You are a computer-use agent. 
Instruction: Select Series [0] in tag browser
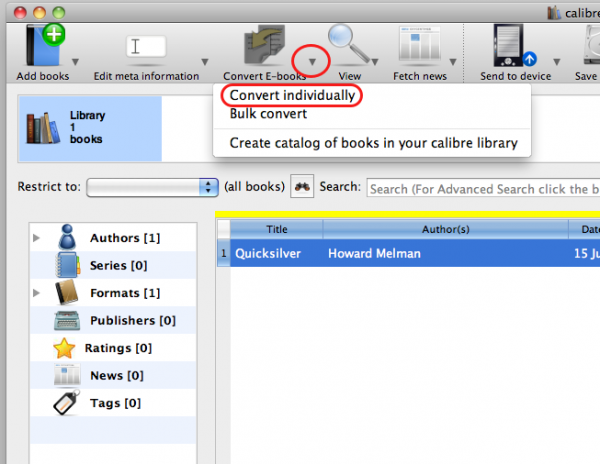[118, 265]
